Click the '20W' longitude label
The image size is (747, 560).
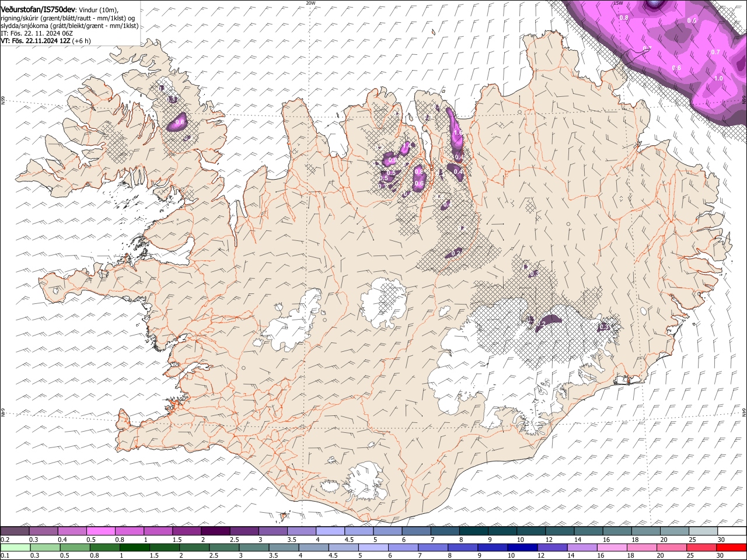coord(310,3)
